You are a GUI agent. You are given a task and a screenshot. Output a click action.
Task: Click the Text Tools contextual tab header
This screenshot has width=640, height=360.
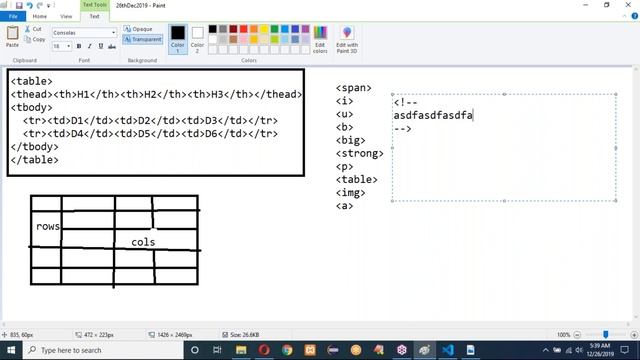click(x=94, y=5)
